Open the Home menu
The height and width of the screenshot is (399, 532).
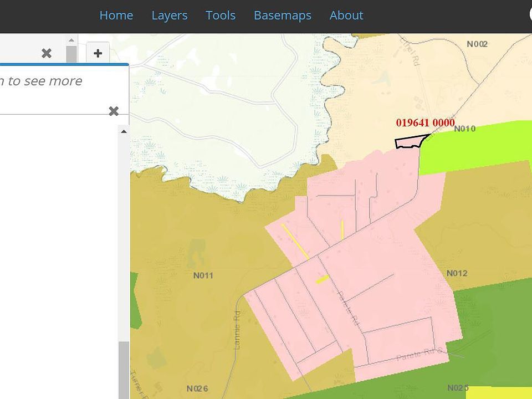(116, 16)
